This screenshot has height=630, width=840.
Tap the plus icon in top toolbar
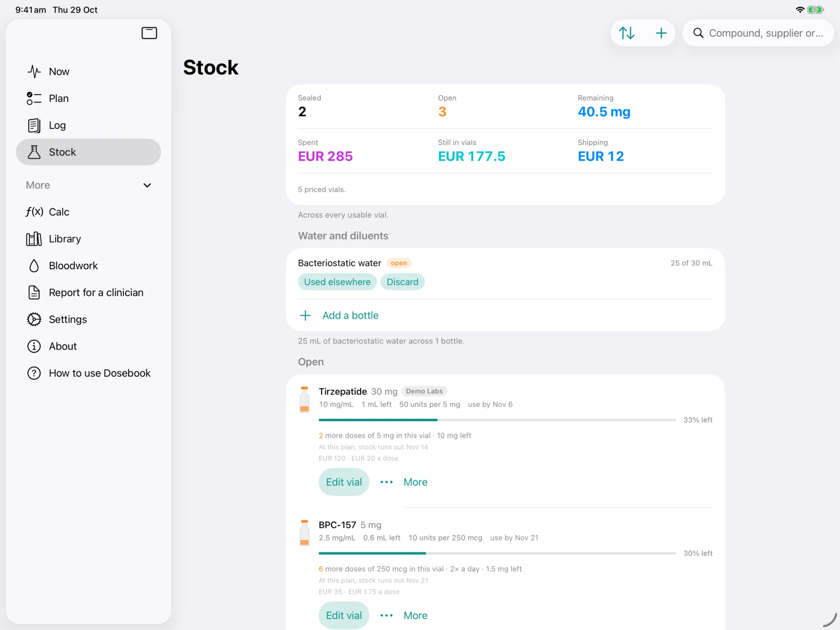click(x=661, y=33)
